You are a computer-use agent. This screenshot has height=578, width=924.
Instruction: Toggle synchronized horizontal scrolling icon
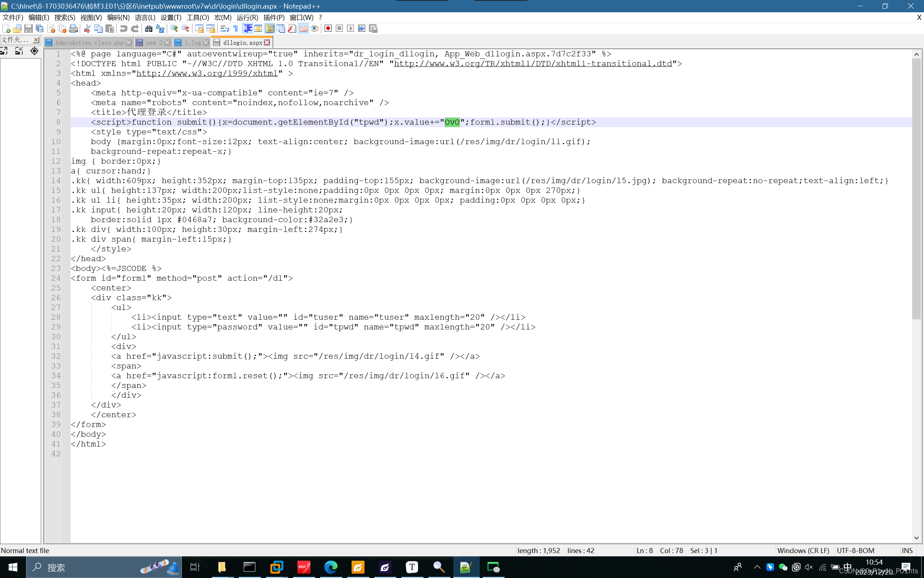(x=210, y=29)
